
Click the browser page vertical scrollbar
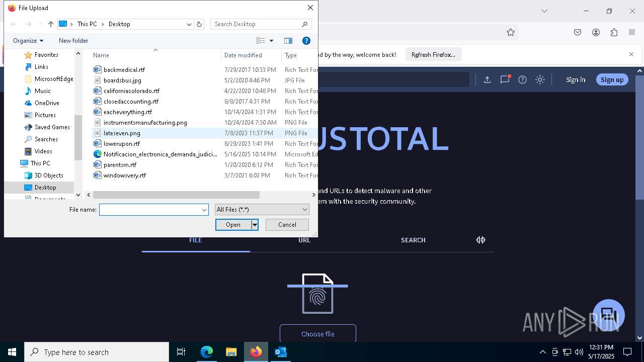pos(639,137)
